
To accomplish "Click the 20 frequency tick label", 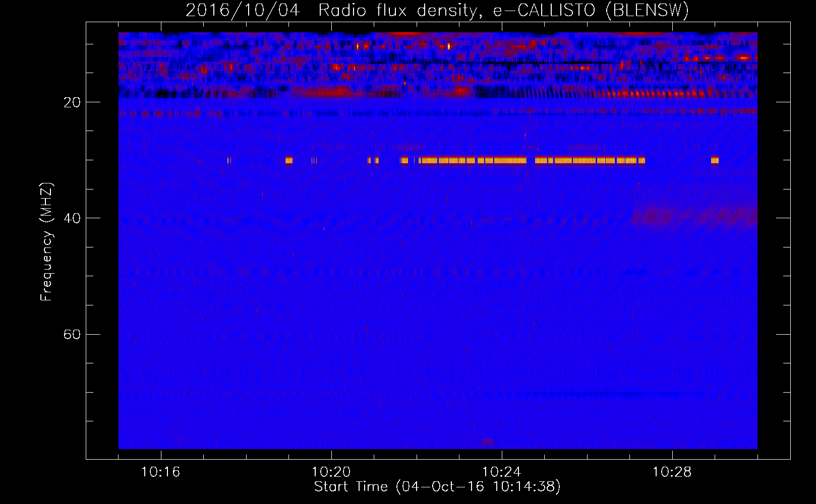I will click(x=72, y=102).
